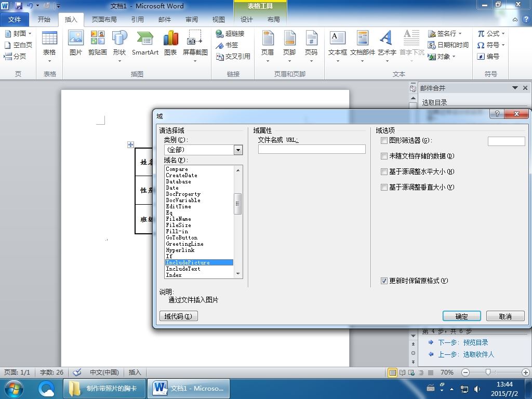This screenshot has width=532, height=399.
Task: Open the Shapes (形状) gallery
Action: [x=119, y=46]
